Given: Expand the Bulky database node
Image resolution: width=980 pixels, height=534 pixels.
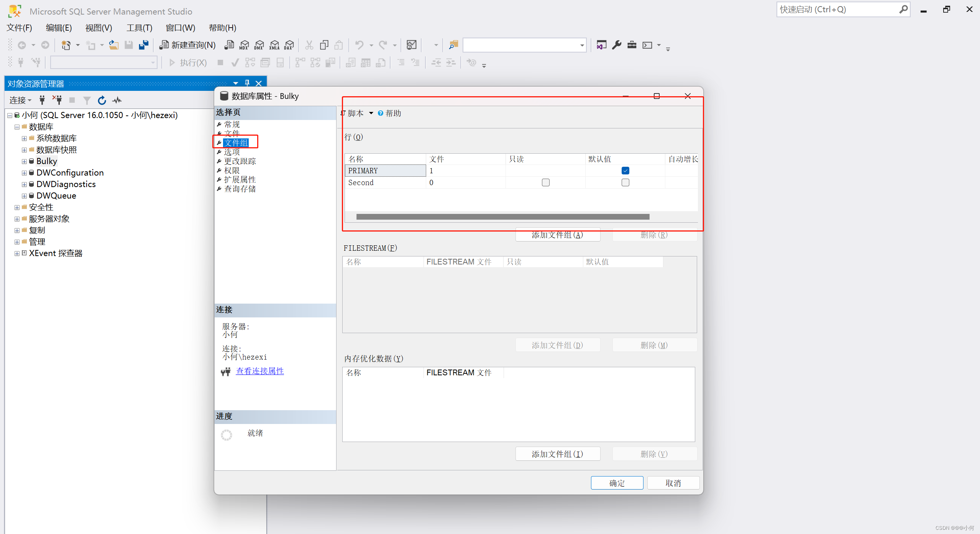Looking at the screenshot, I should point(24,161).
